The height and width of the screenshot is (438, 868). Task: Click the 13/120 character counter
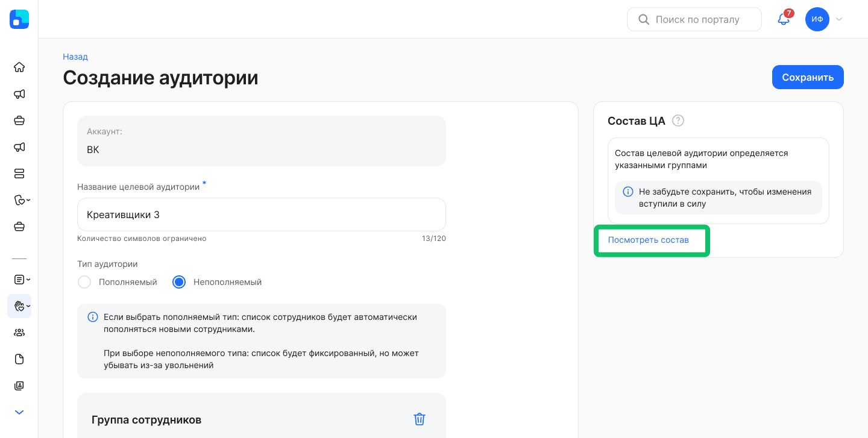pos(434,239)
